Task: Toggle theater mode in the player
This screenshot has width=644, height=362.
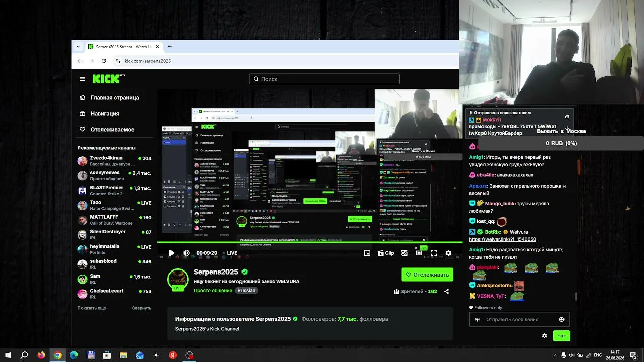Action: [419, 253]
